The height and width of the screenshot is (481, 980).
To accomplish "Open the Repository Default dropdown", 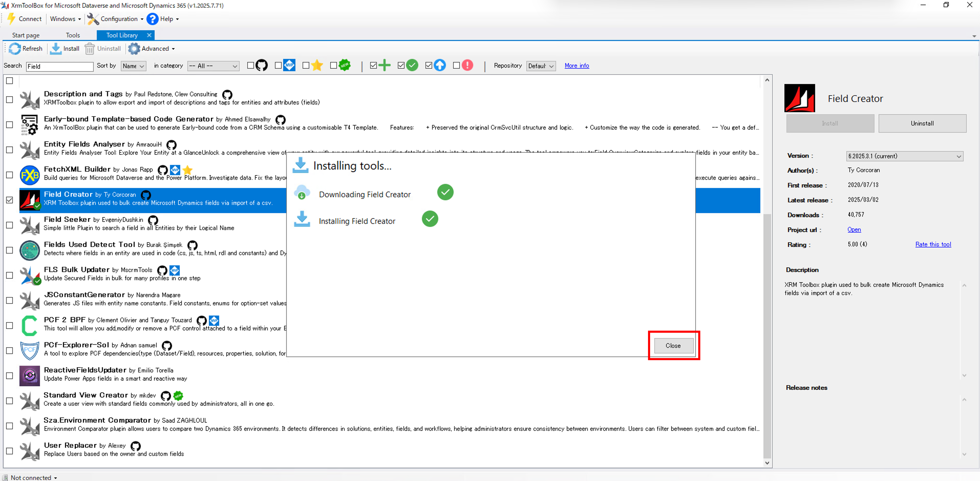I will (541, 66).
